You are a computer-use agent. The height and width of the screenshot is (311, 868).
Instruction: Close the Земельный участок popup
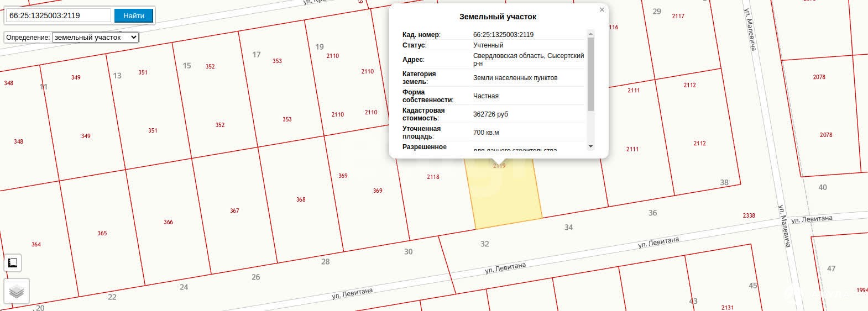(602, 9)
